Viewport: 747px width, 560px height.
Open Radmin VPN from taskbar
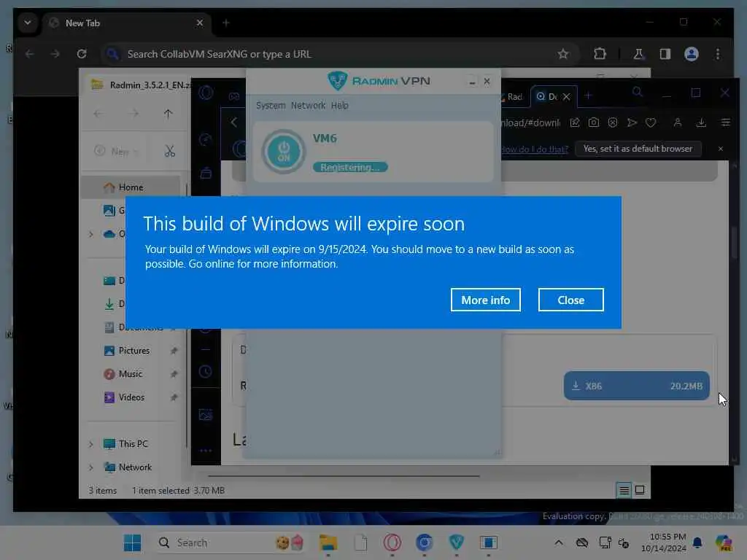pos(456,542)
